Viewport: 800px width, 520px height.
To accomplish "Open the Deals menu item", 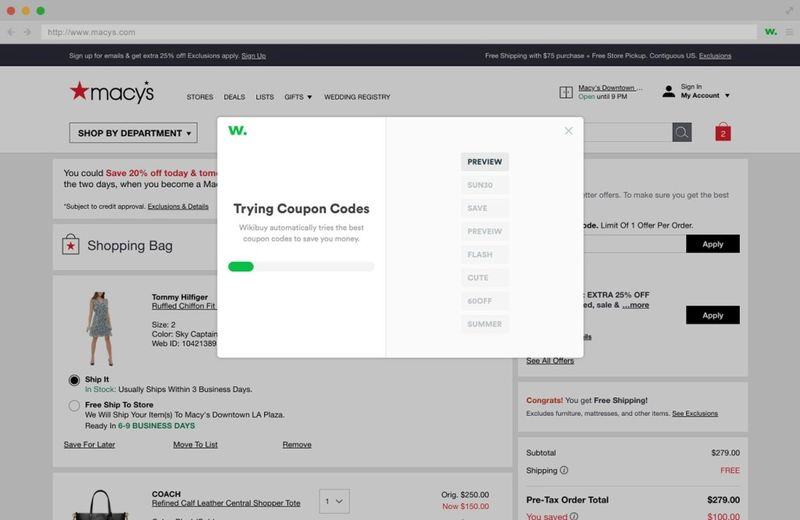I will 234,97.
